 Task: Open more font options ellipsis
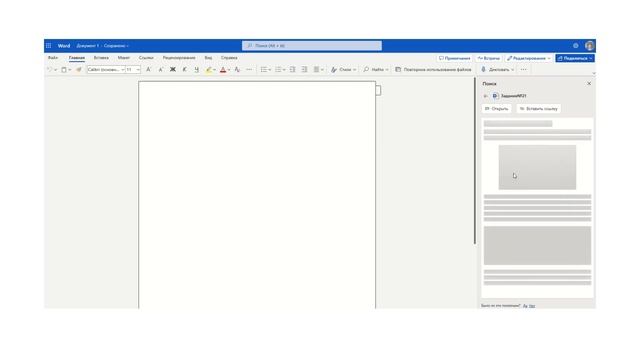tap(249, 70)
